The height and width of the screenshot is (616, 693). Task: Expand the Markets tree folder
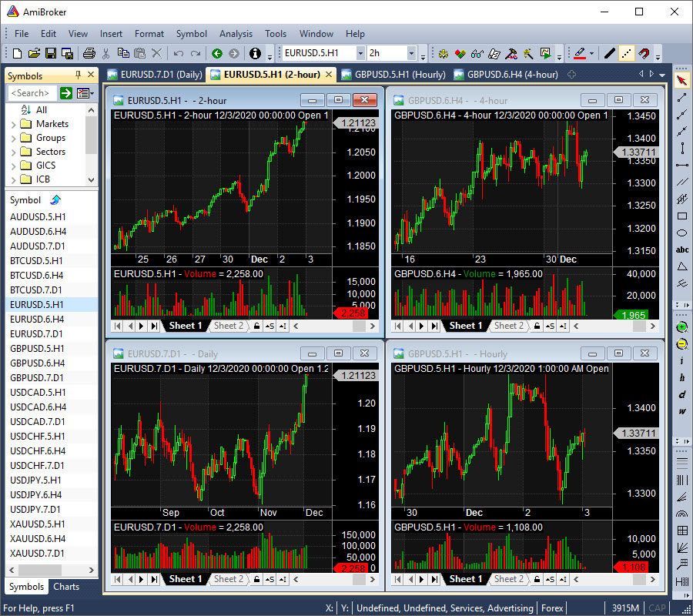[x=13, y=125]
